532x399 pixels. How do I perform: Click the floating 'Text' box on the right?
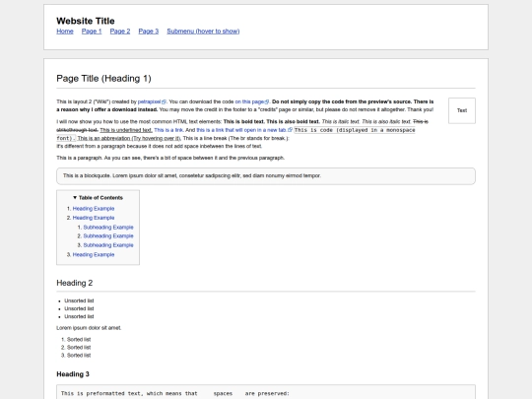(x=462, y=110)
